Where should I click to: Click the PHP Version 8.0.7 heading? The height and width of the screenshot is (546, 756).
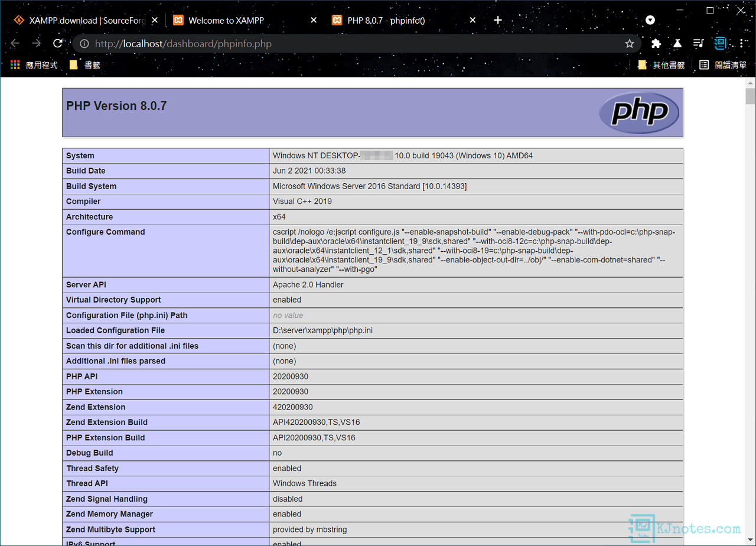tap(116, 106)
